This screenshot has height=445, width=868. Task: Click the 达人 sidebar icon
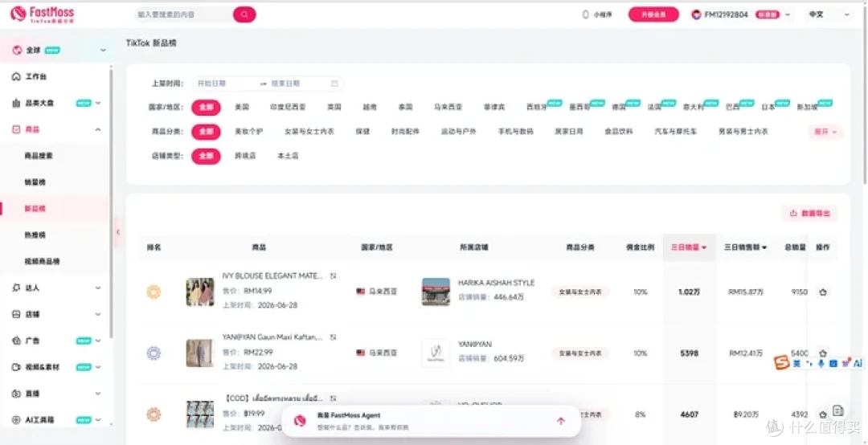[x=16, y=288]
